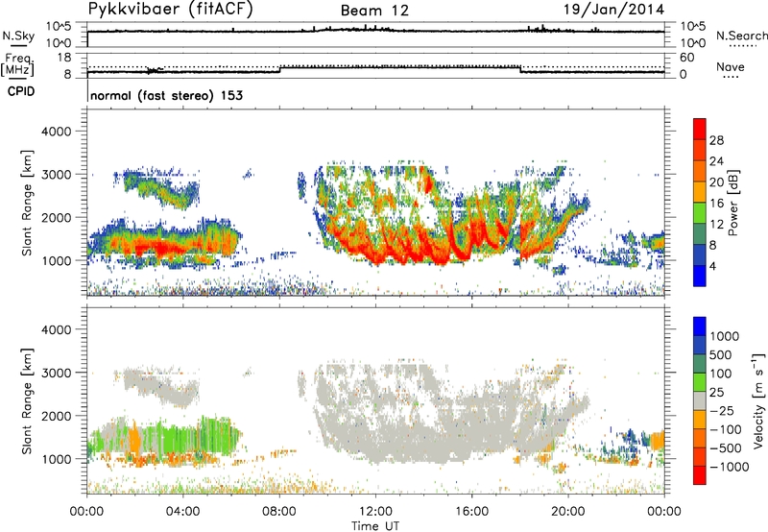The width and height of the screenshot is (768, 532).
Task: Click the '16:00' time axis tick label
Action: point(471,512)
